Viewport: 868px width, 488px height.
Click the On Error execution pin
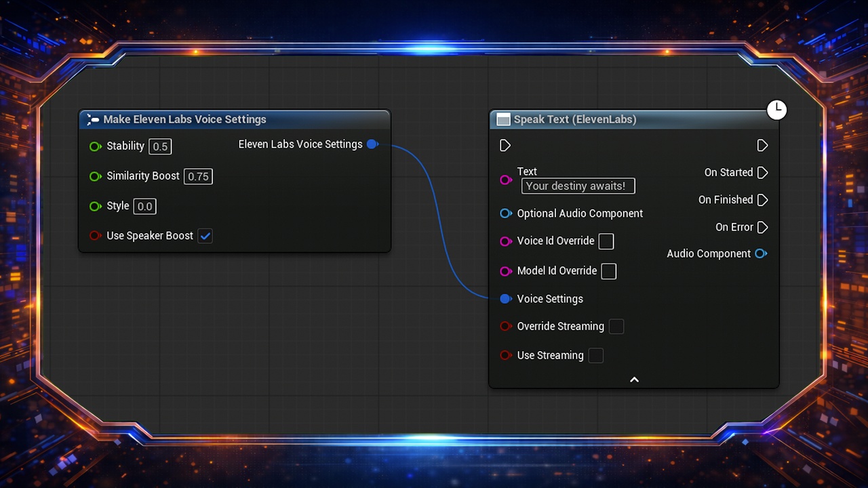tap(762, 227)
